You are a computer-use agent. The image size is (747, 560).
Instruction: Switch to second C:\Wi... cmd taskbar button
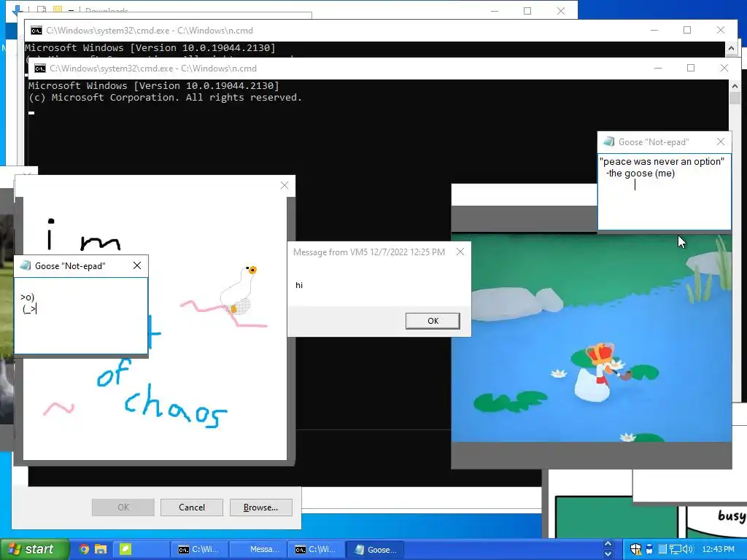pyautogui.click(x=316, y=549)
